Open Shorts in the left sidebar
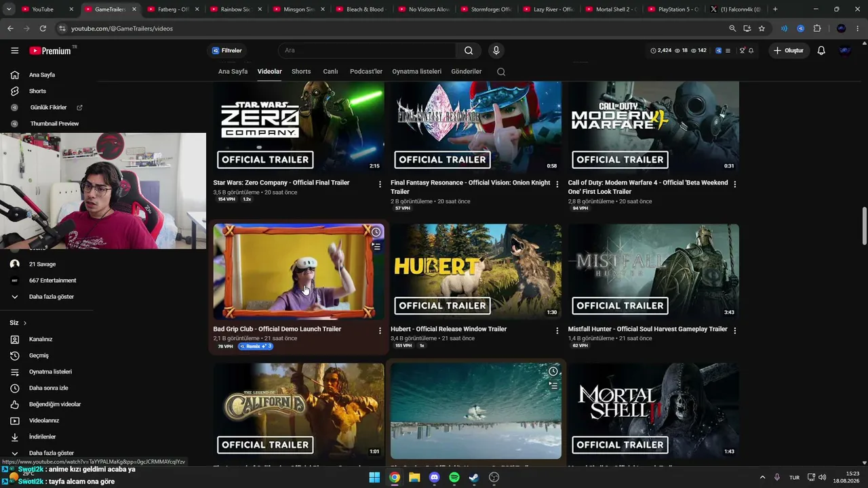Viewport: 868px width, 488px height. (x=37, y=91)
